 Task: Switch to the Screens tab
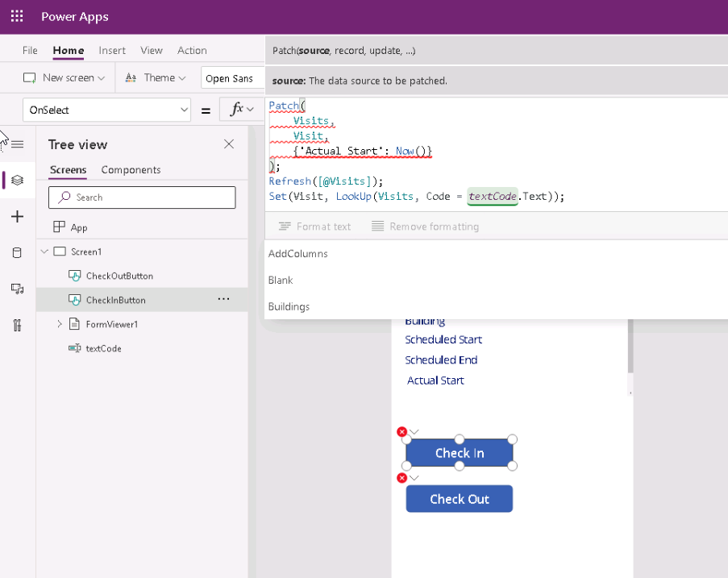pos(69,170)
